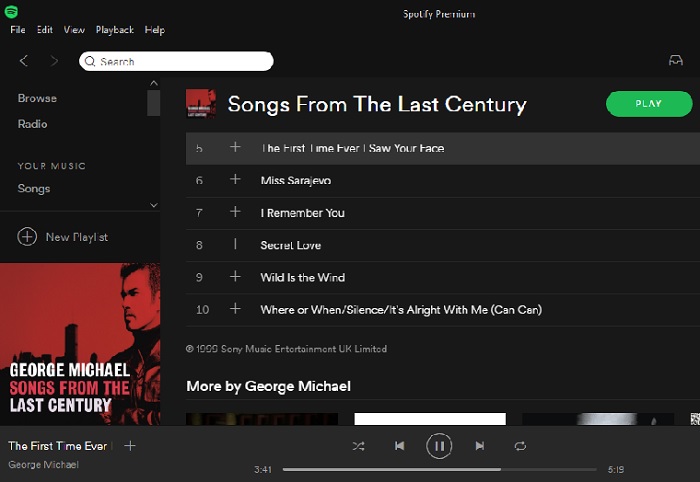Open Browse in the sidebar
700x482 pixels.
coord(37,98)
